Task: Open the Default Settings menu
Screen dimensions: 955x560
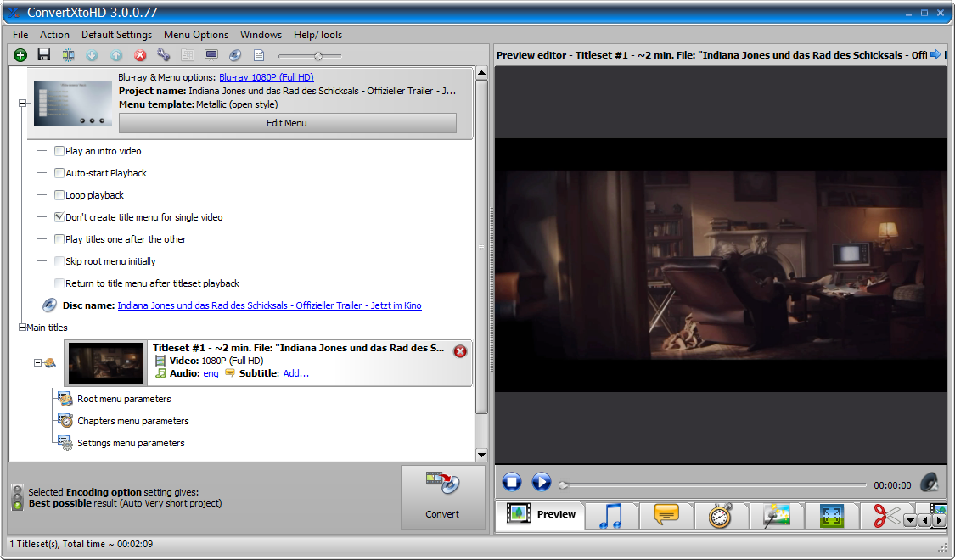Action: pyautogui.click(x=117, y=35)
